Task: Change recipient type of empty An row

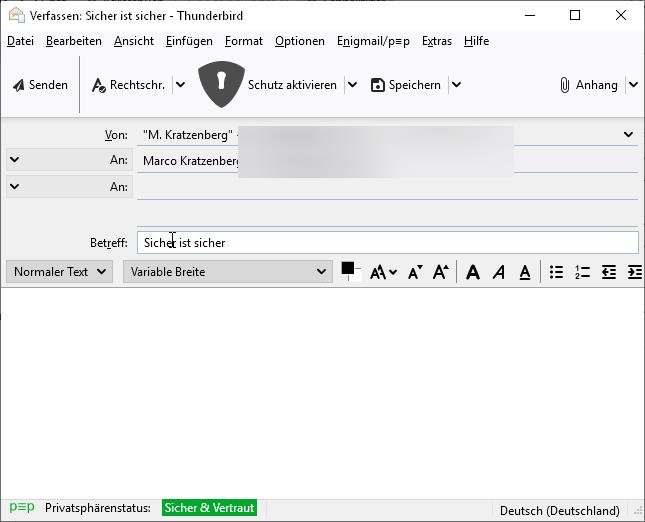Action: coord(69,187)
